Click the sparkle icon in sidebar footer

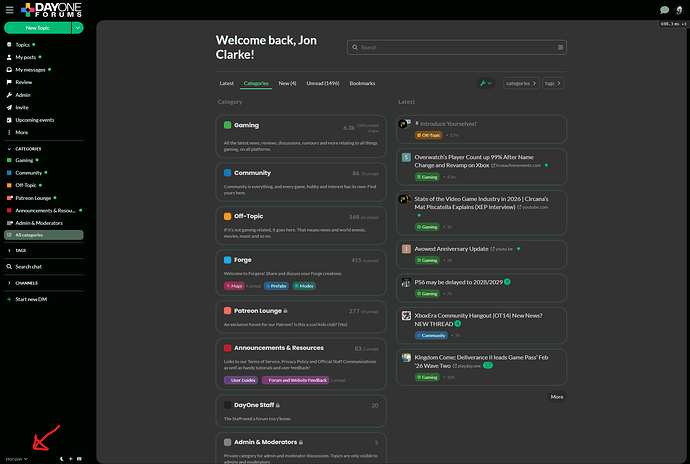(70, 459)
